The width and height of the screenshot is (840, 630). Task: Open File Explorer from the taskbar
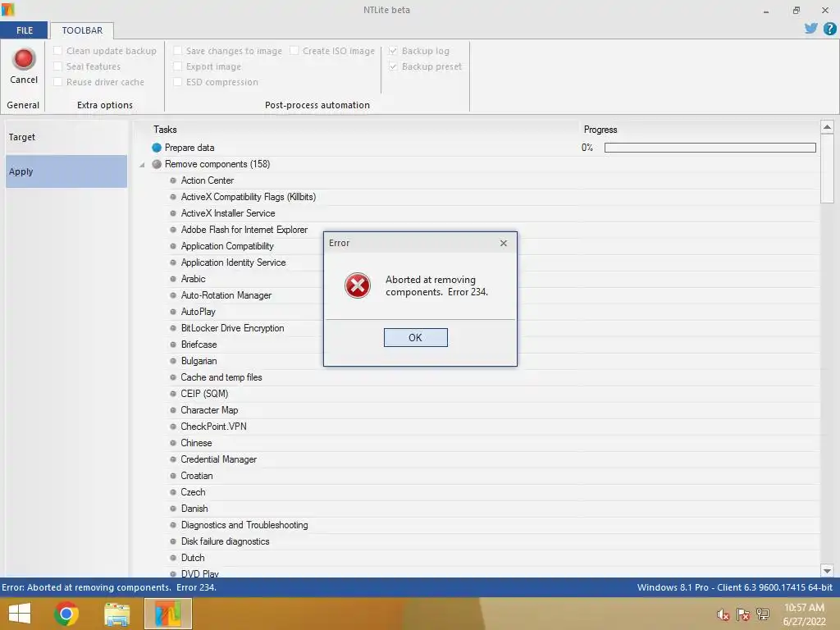pyautogui.click(x=116, y=614)
